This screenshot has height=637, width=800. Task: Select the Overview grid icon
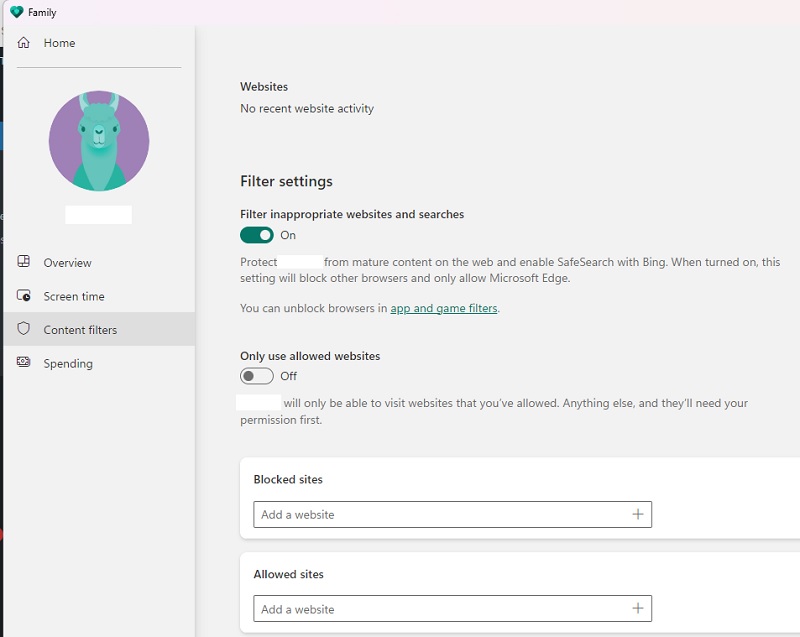[x=24, y=262]
